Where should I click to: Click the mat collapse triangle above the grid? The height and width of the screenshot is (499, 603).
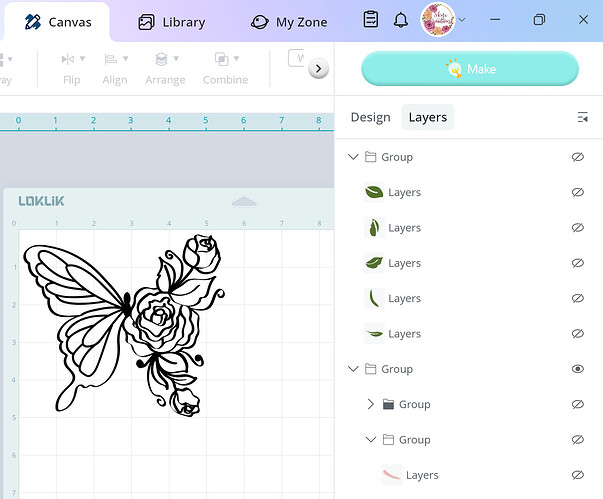coord(244,201)
